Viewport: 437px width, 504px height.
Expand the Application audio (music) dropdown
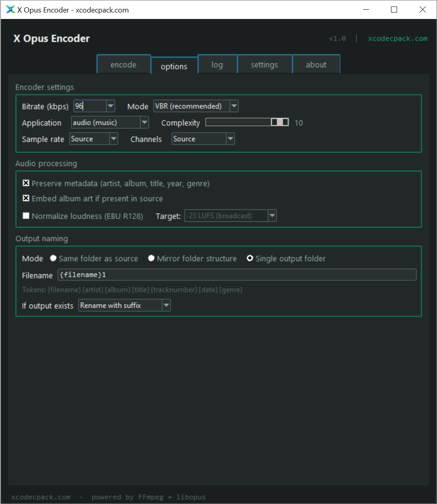[x=144, y=122]
